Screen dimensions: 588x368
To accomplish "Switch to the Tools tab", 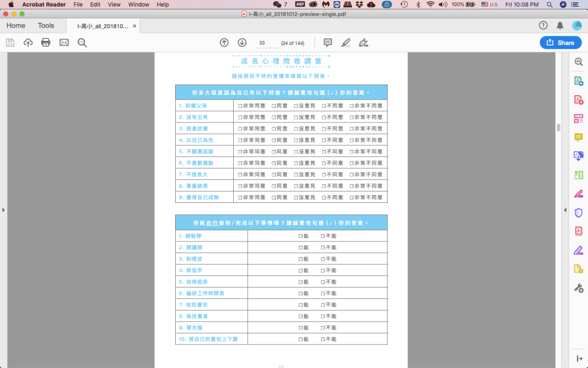I will 46,26.
